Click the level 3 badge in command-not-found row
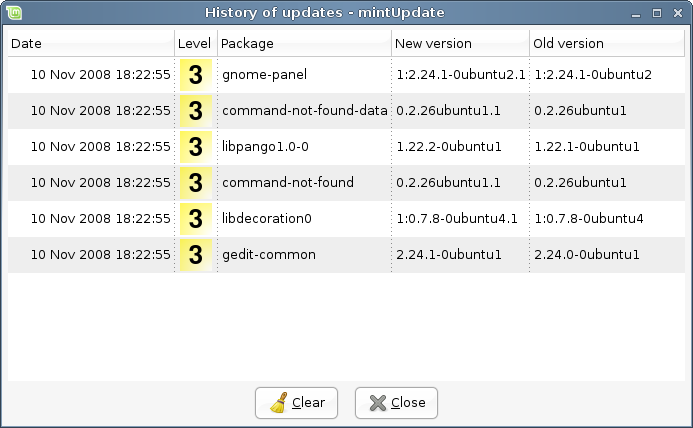693x428 pixels. pos(196,183)
